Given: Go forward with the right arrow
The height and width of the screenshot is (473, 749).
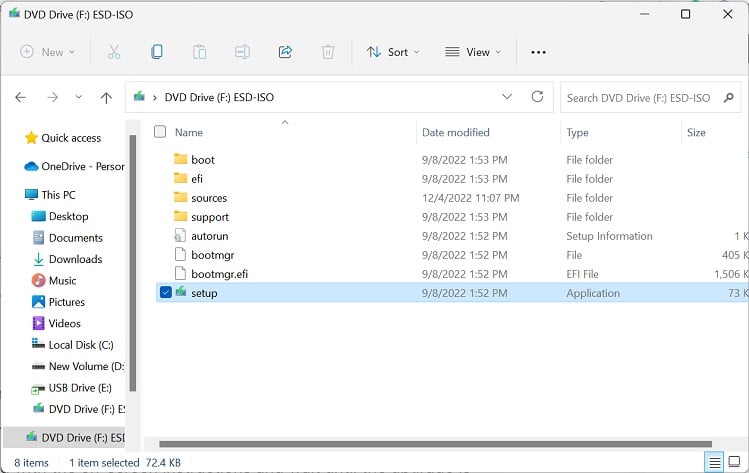Looking at the screenshot, I should [52, 97].
